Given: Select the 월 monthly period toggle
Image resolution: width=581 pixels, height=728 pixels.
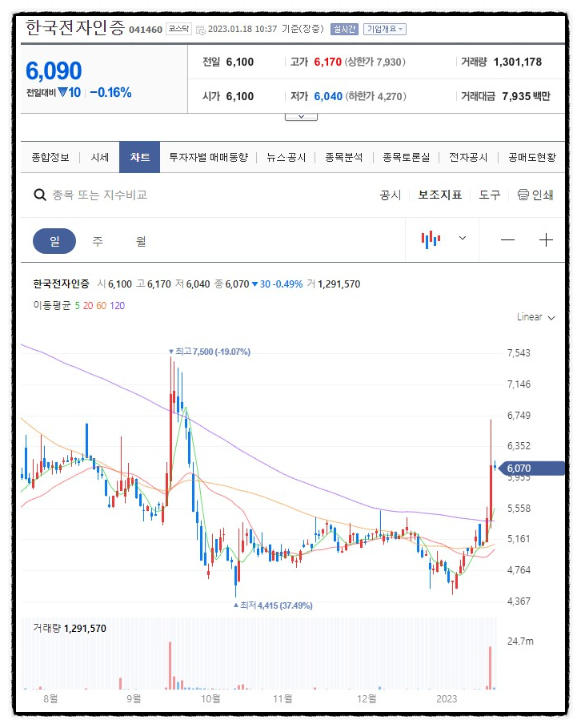Looking at the screenshot, I should point(141,241).
